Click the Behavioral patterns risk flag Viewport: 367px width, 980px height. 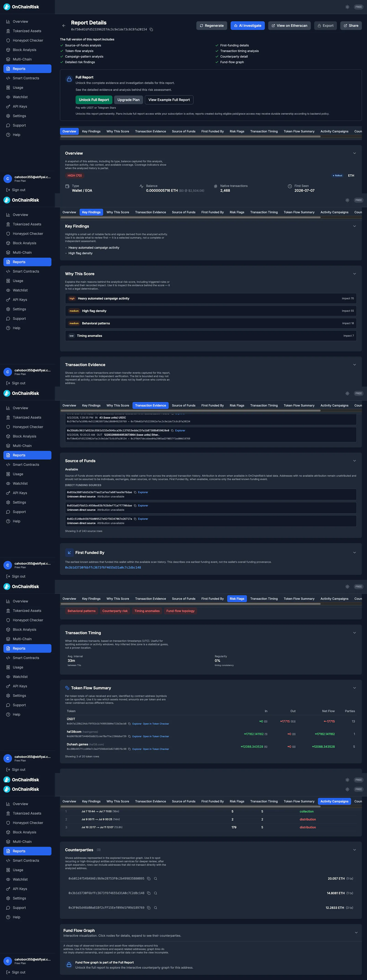tap(82, 611)
